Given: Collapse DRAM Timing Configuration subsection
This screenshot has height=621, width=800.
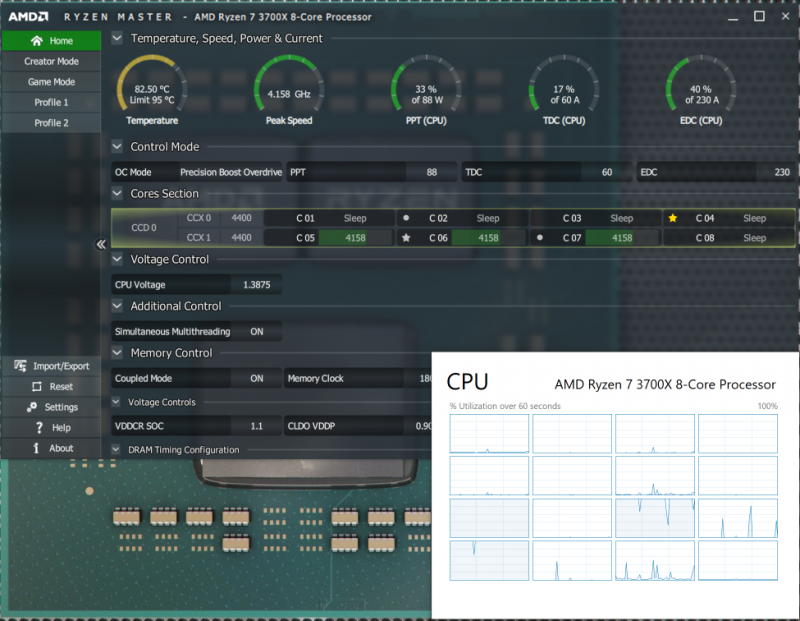Looking at the screenshot, I should 116,450.
